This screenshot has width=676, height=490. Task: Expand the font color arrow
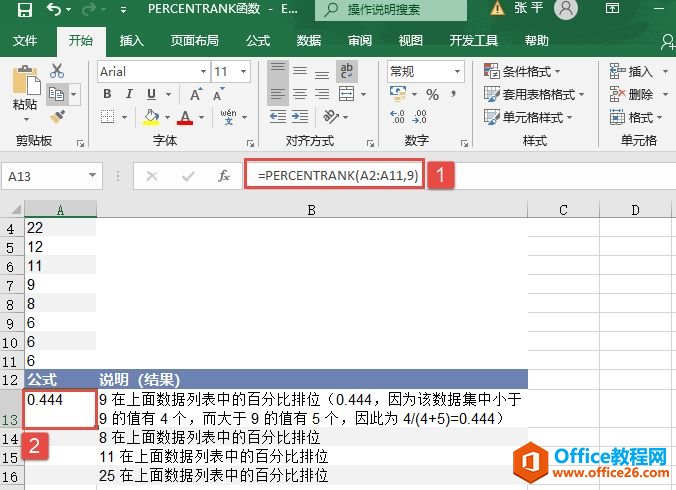coord(201,117)
